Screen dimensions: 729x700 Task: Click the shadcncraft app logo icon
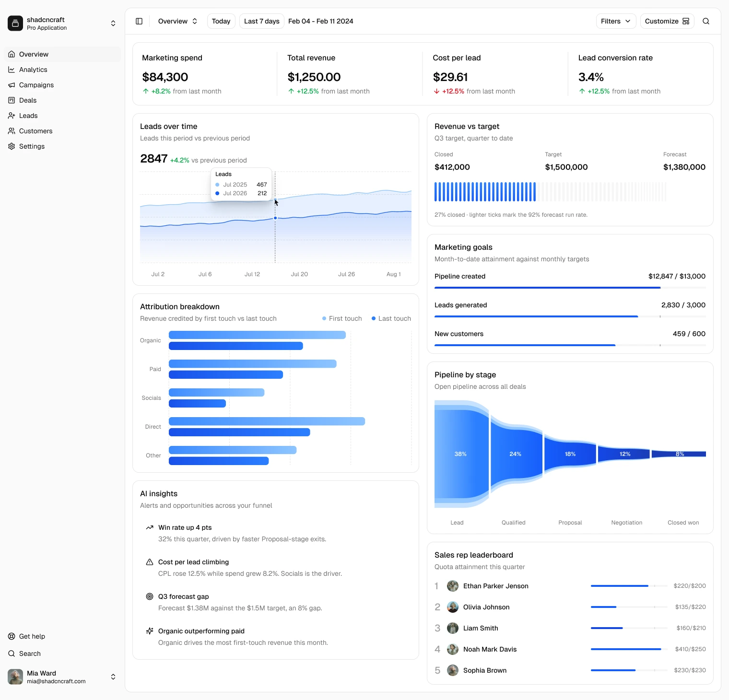[15, 23]
